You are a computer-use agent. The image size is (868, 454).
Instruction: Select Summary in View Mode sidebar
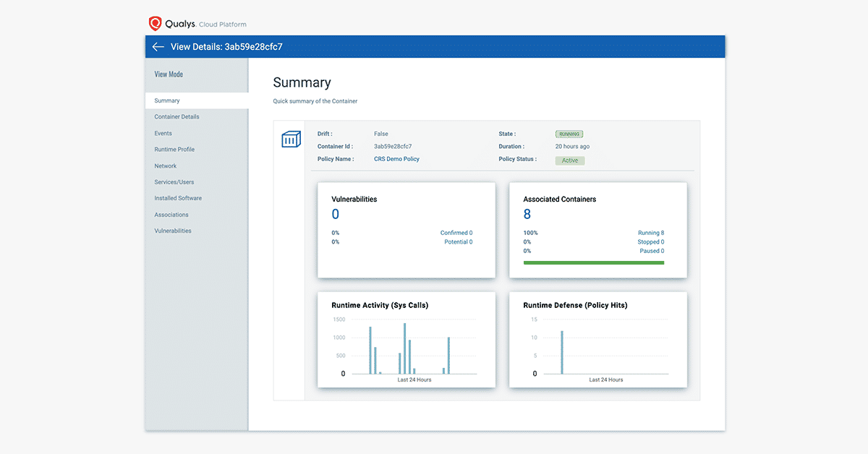(167, 100)
